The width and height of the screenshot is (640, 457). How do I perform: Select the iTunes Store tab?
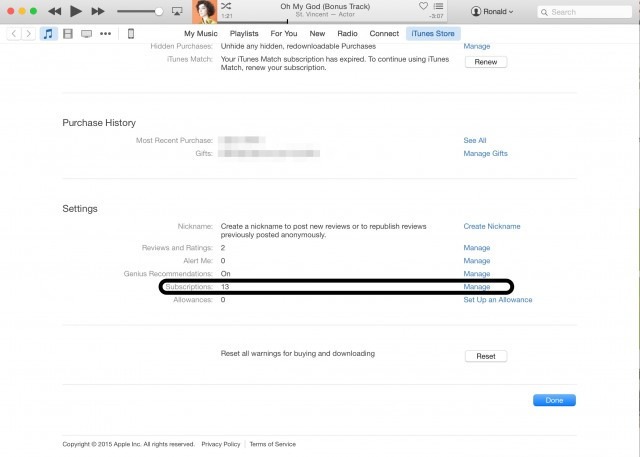tap(433, 33)
